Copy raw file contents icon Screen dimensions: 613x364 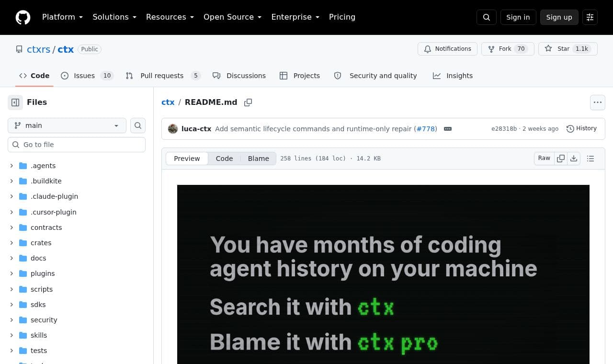pyautogui.click(x=561, y=159)
